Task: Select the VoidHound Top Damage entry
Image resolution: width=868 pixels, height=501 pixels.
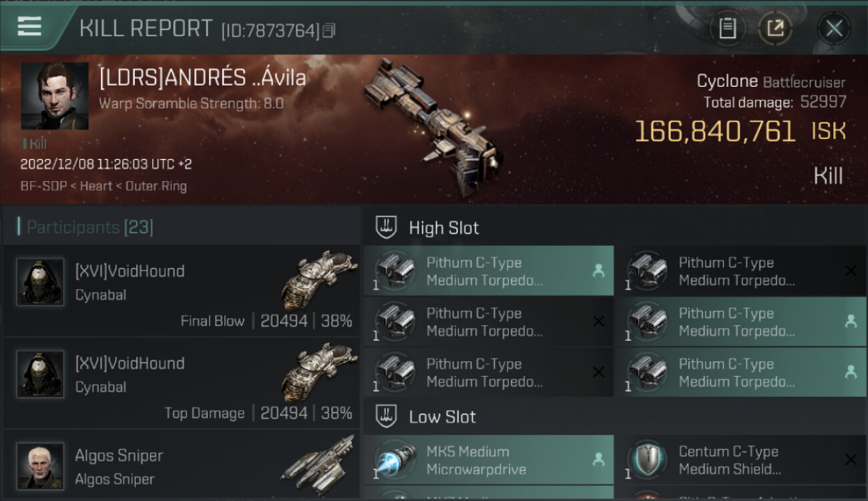Action: [182, 383]
